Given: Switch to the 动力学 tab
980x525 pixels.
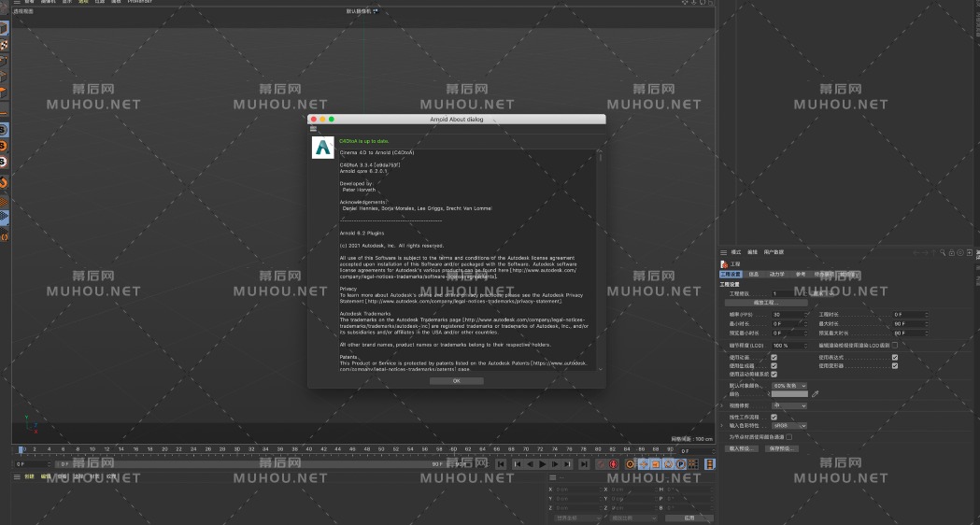Looking at the screenshot, I should [x=777, y=275].
